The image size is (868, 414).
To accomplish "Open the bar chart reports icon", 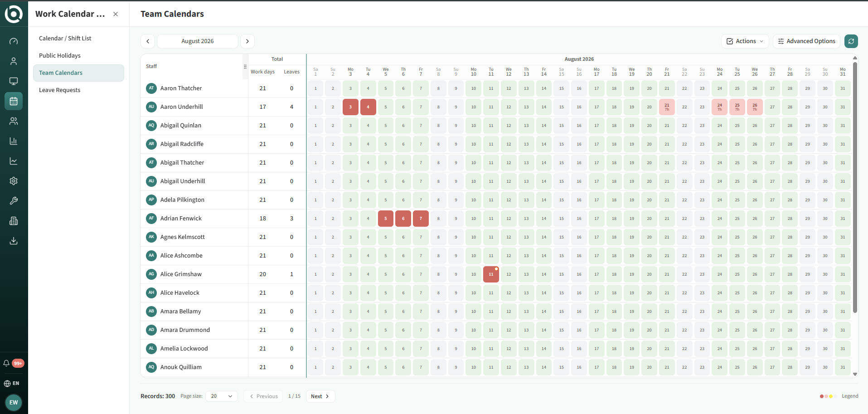I will click(x=14, y=141).
